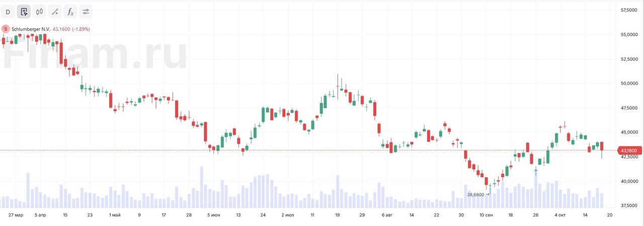This screenshot has height=226, width=644.
Task: Click the 37,5000 price axis label
Action: (x=629, y=206)
